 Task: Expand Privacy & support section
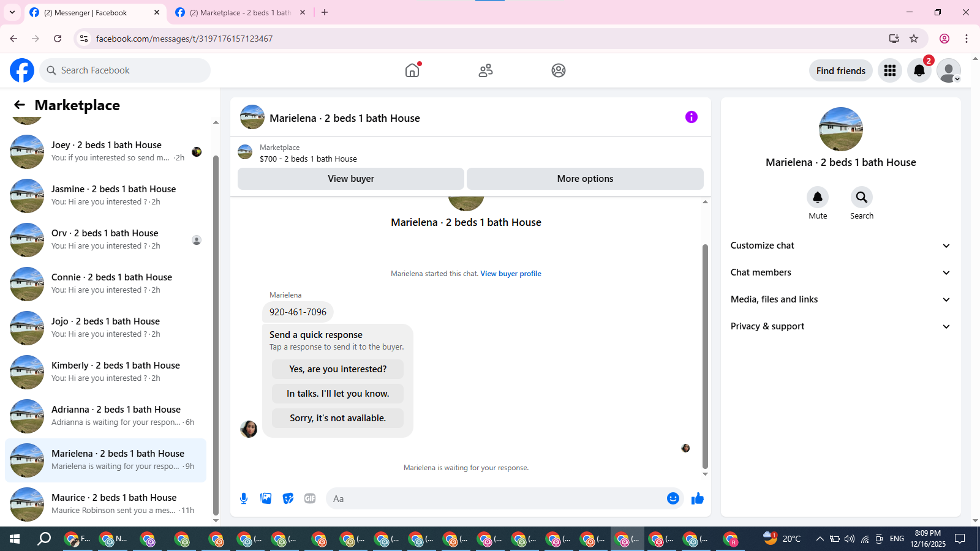click(840, 326)
